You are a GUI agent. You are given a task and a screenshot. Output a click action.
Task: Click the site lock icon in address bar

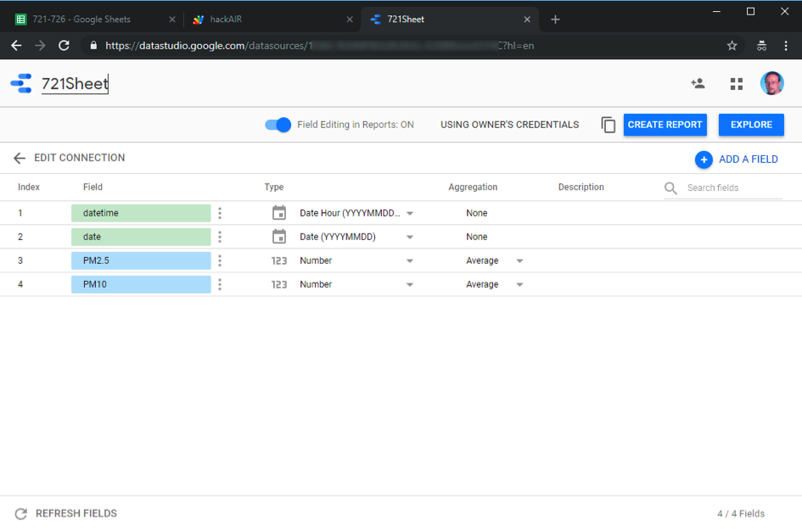click(93, 46)
